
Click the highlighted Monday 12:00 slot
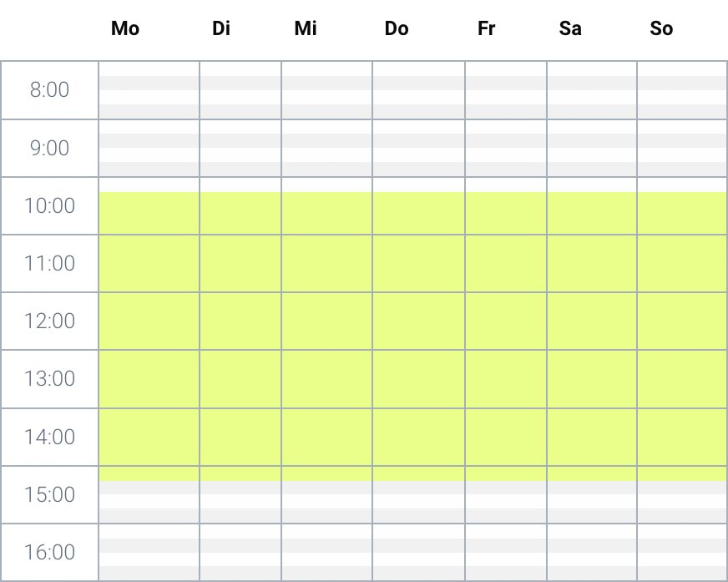149,321
